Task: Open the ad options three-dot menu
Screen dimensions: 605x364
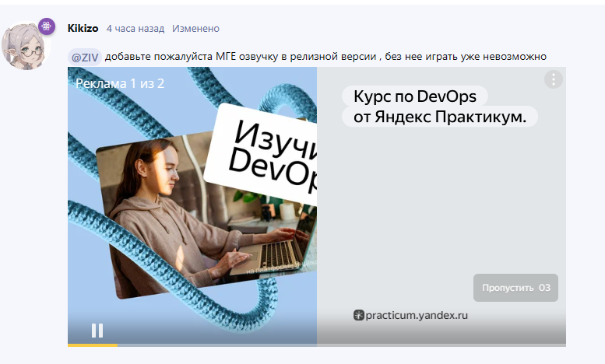Action: pos(554,79)
